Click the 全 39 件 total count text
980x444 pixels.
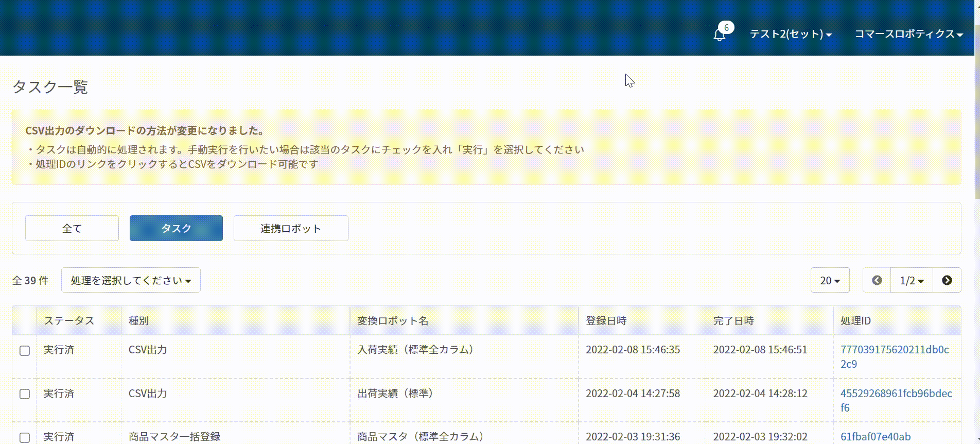point(30,280)
